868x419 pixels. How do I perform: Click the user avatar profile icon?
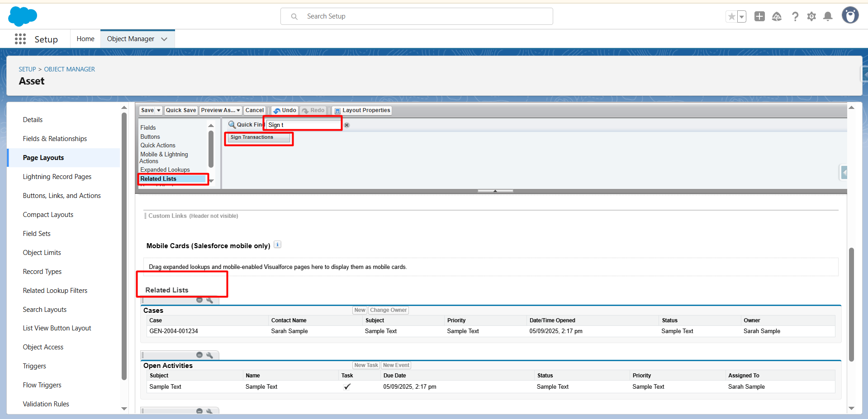850,15
